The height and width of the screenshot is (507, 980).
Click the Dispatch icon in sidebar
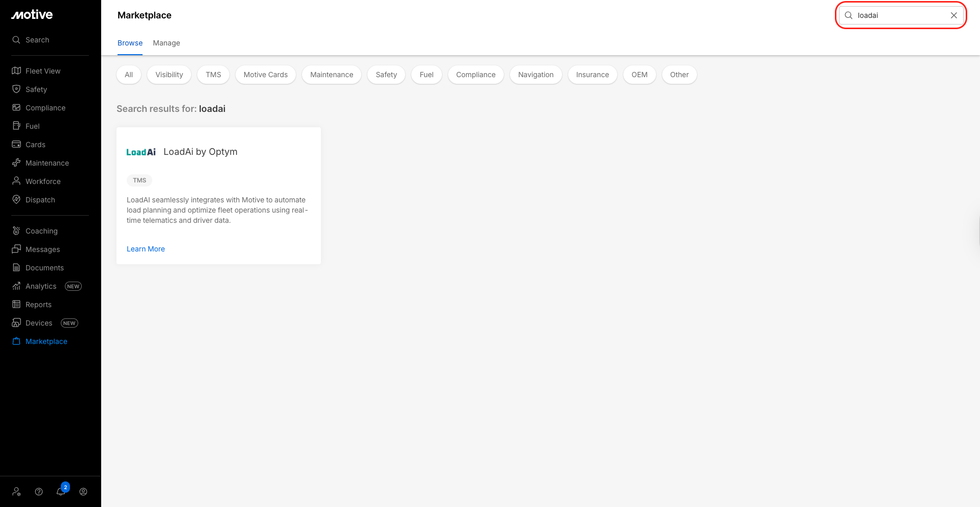pos(16,200)
